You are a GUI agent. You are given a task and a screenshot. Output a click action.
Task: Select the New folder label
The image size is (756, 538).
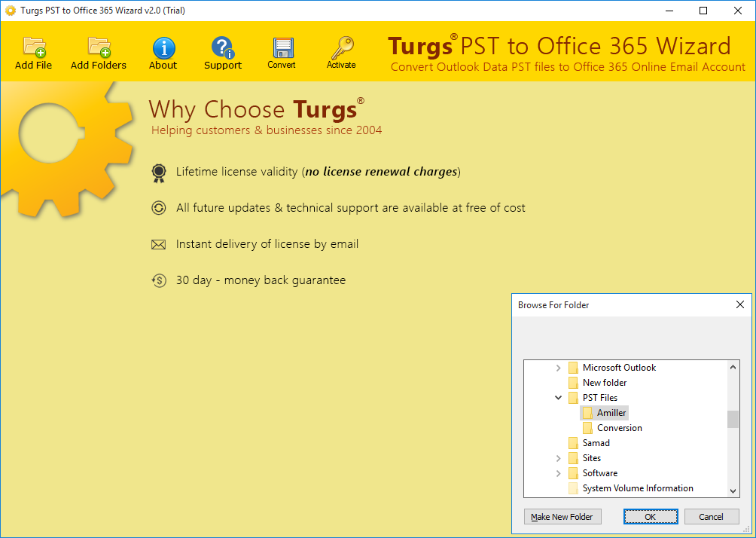click(605, 383)
